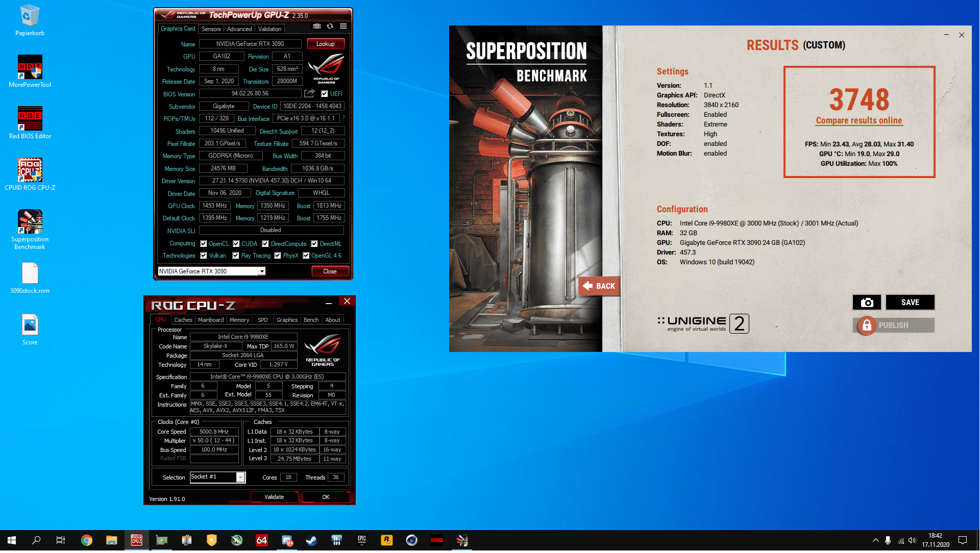Screen dimensions: 980x553
Task: Select the MorePowerTool desktop icon
Action: point(30,71)
